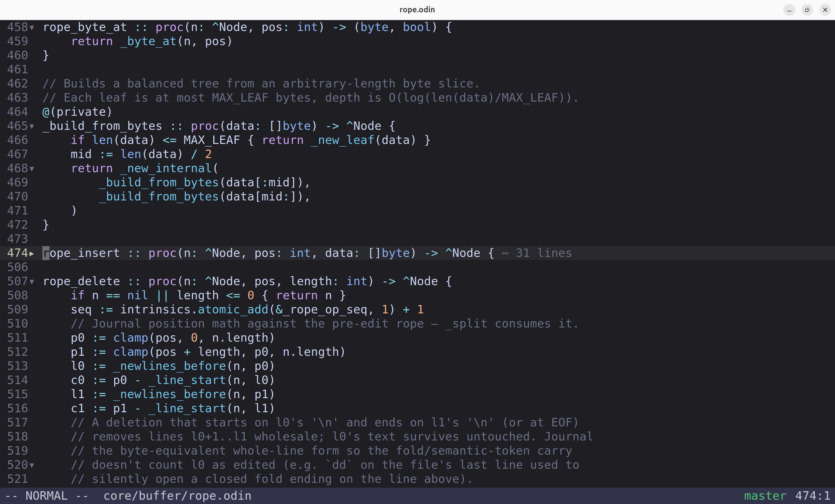Click the rope.odin window title
Viewport: 835px width, 504px height.
point(417,10)
